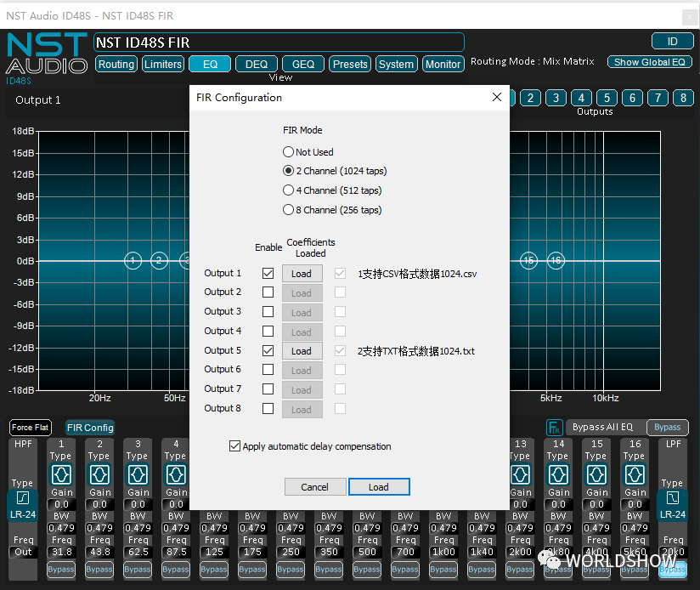Select band 4 filter type icon
Image resolution: width=700 pixels, height=590 pixels.
[176, 474]
